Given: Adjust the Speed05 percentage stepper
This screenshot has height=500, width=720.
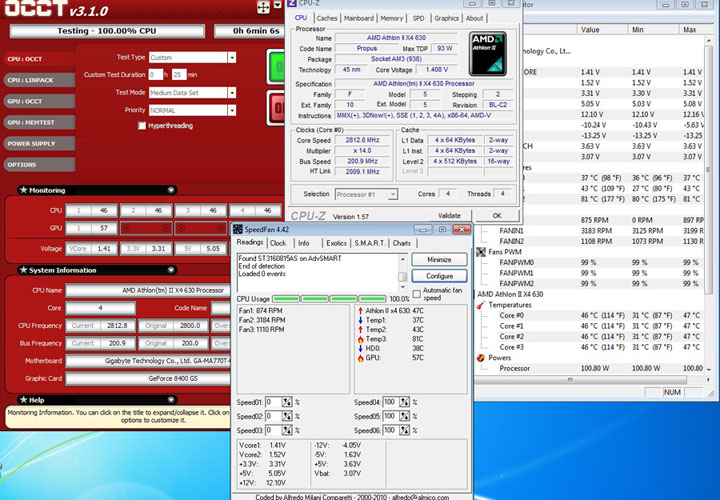Looking at the screenshot, I should pyautogui.click(x=404, y=416).
